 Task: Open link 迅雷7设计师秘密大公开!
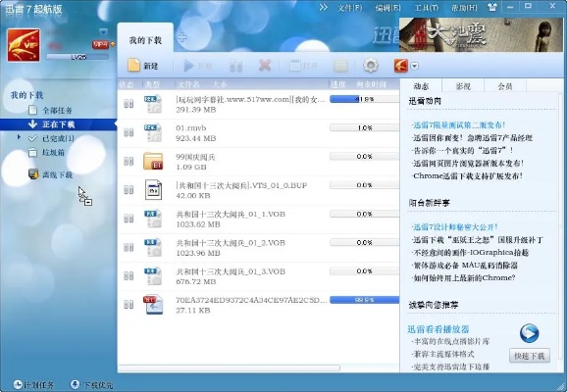click(454, 227)
